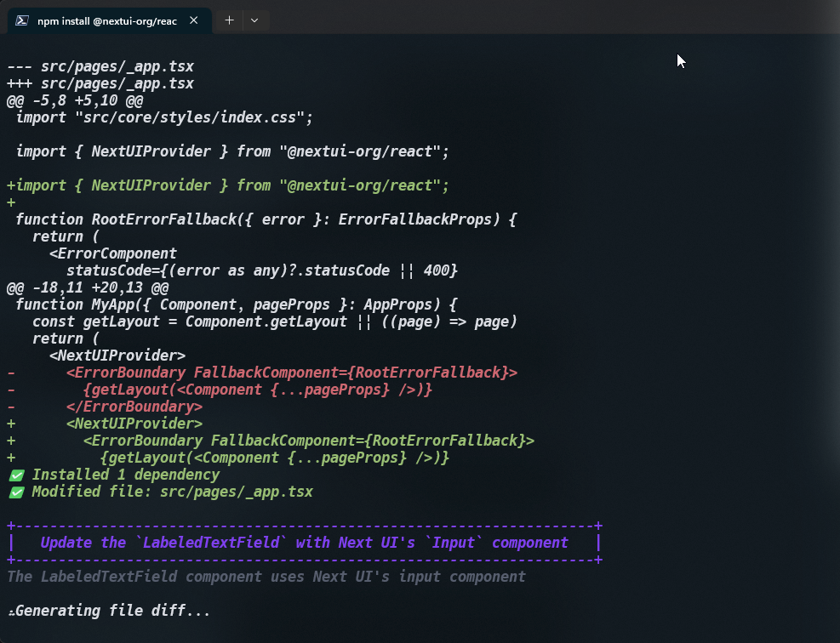Click the new tab plus icon
840x643 pixels.
tap(228, 20)
